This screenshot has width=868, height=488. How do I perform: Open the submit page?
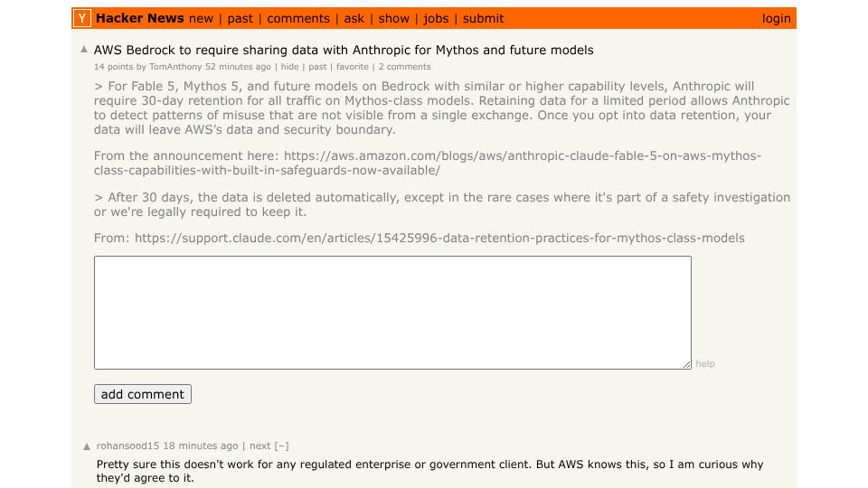[x=483, y=18]
